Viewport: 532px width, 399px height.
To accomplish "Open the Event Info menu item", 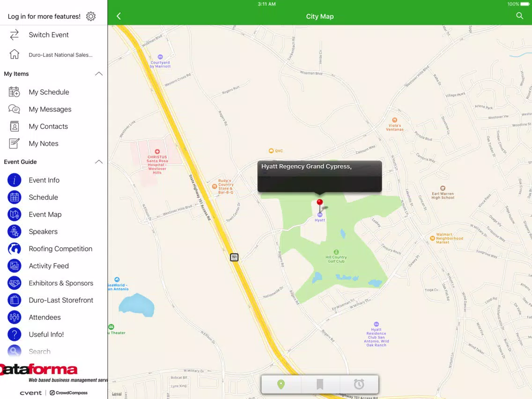I will [53, 180].
